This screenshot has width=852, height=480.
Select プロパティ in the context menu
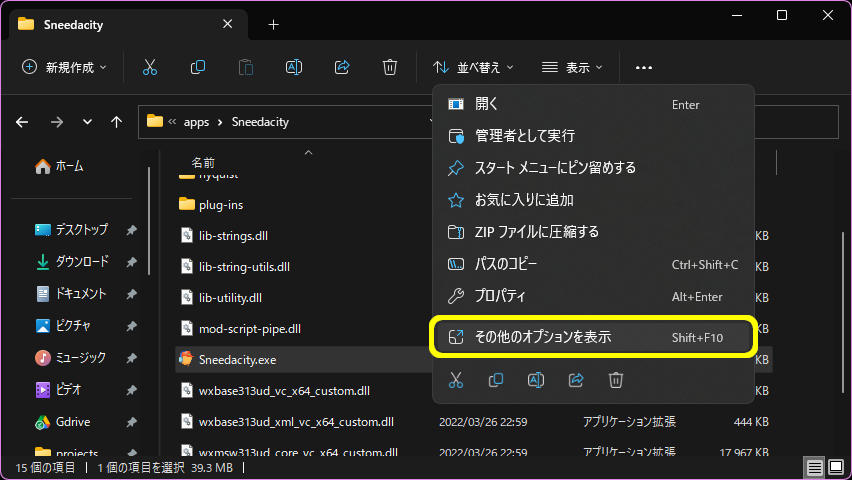coord(500,296)
